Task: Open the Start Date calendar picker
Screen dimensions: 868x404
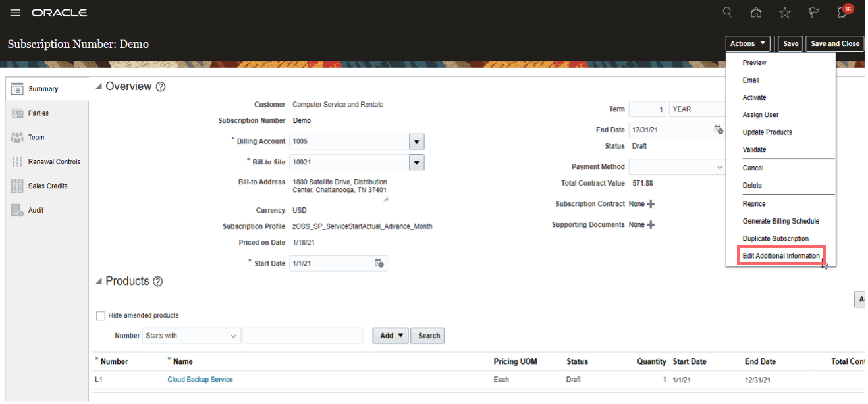Action: 379,263
